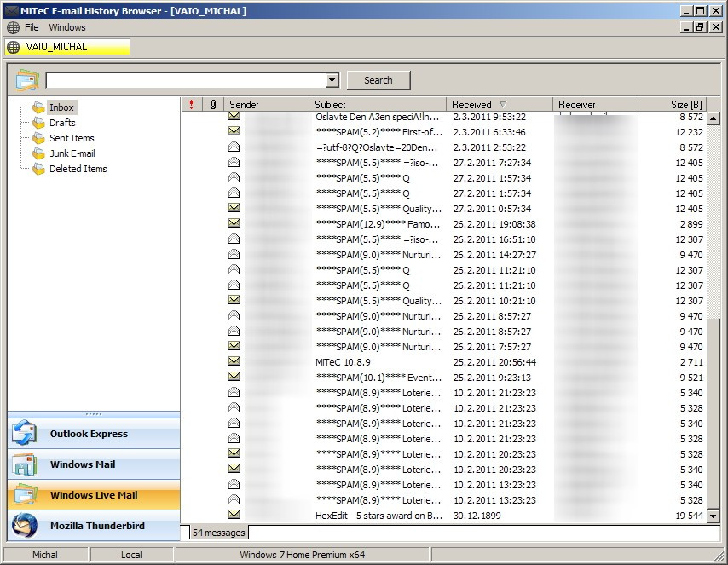Open the Outlook Express pane icon
The height and width of the screenshot is (565, 728).
(24, 433)
